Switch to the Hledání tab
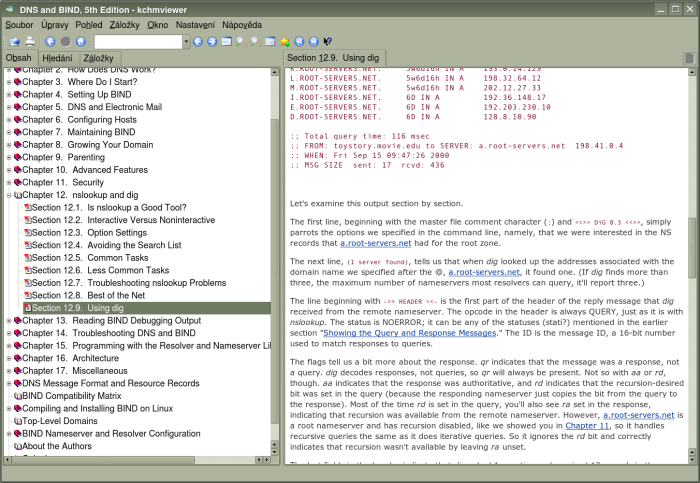The image size is (700, 483). [x=56, y=58]
